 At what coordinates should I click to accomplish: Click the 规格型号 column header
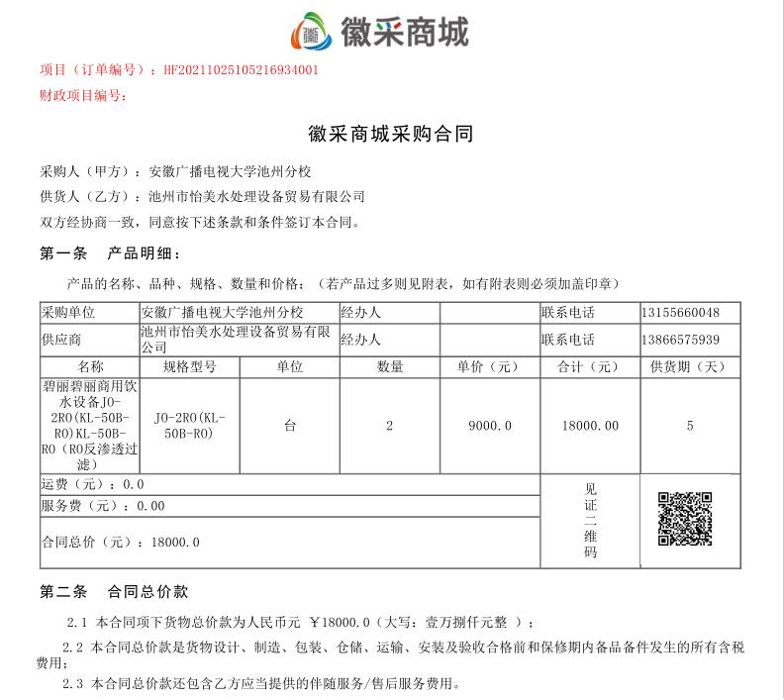click(x=188, y=367)
